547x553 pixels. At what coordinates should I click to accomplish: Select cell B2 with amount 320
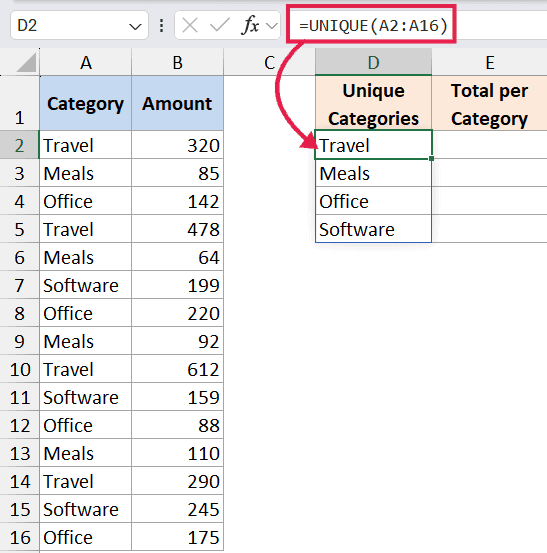coord(177,145)
